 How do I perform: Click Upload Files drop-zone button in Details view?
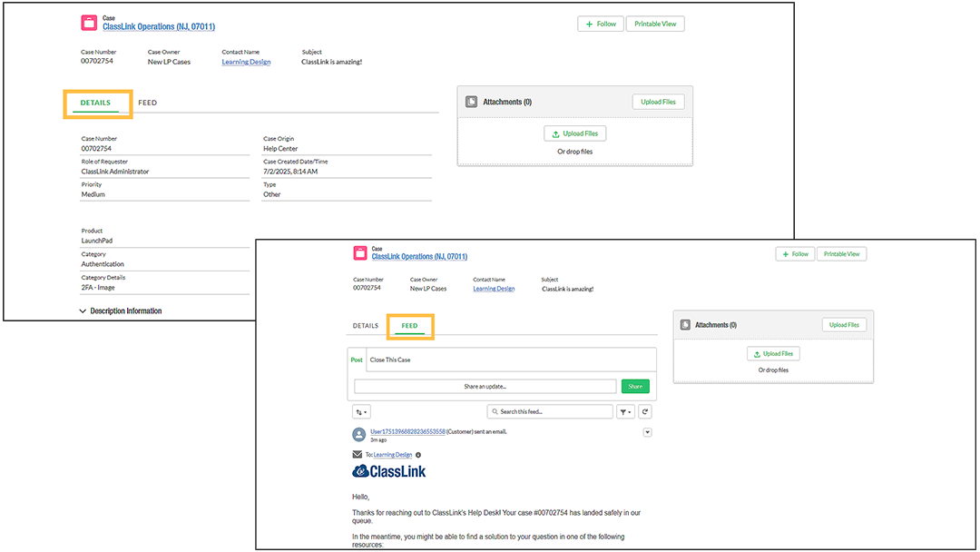pyautogui.click(x=575, y=133)
